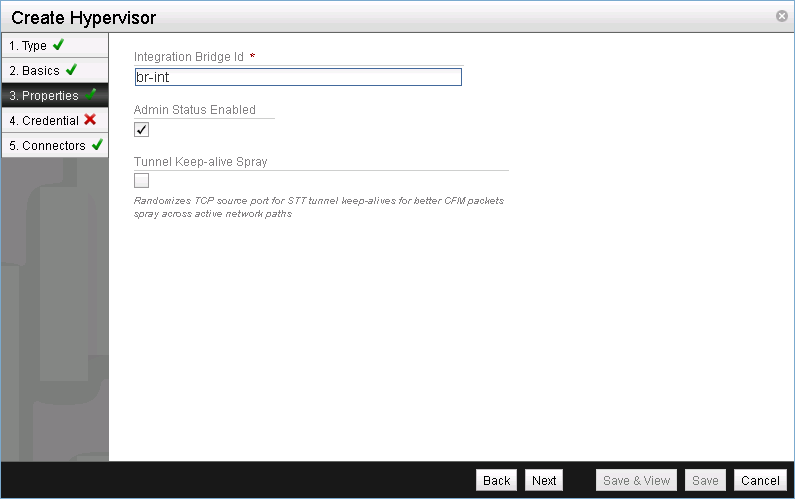
Task: Cancel the hypervisor creation
Action: 760,481
